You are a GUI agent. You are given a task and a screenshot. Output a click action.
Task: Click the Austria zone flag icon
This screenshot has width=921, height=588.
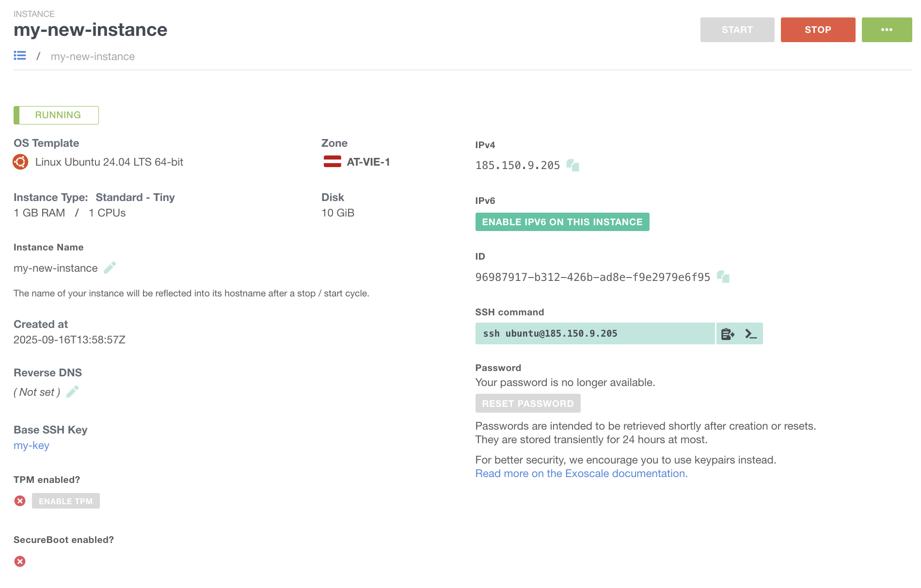(x=332, y=162)
